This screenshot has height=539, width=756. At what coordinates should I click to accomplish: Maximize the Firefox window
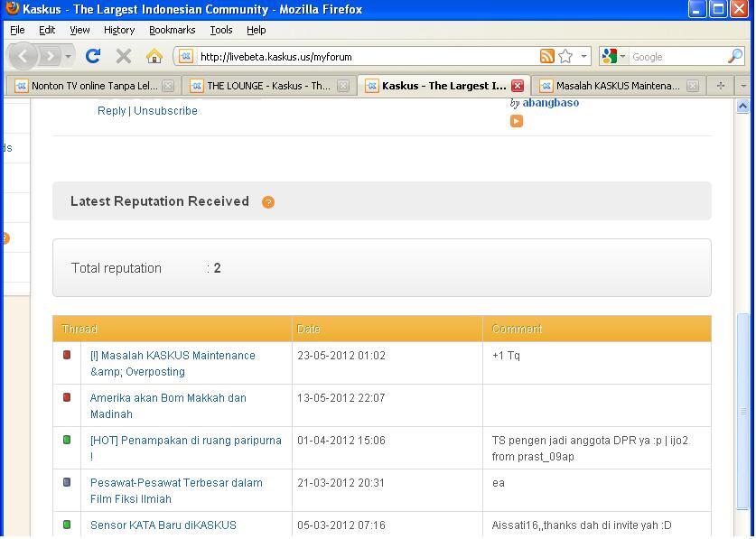pyautogui.click(x=718, y=9)
